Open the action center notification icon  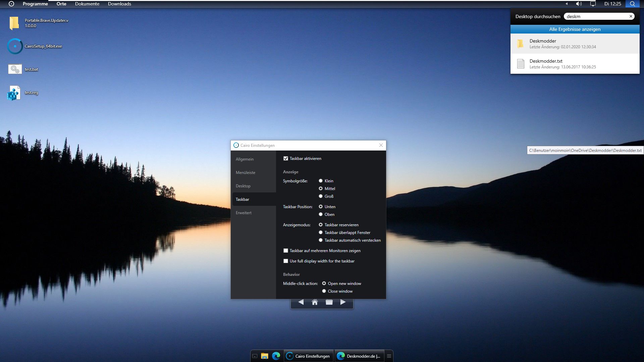point(593,4)
